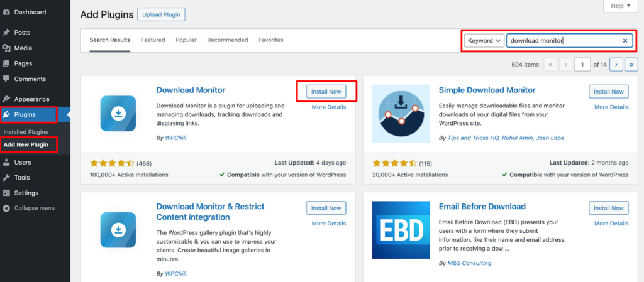Screen dimensions: 644x282
Task: Open the Email Before Download title link
Action: (482, 206)
